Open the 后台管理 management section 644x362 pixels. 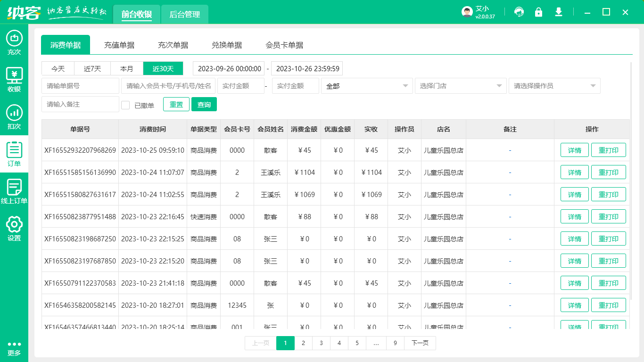(x=184, y=15)
